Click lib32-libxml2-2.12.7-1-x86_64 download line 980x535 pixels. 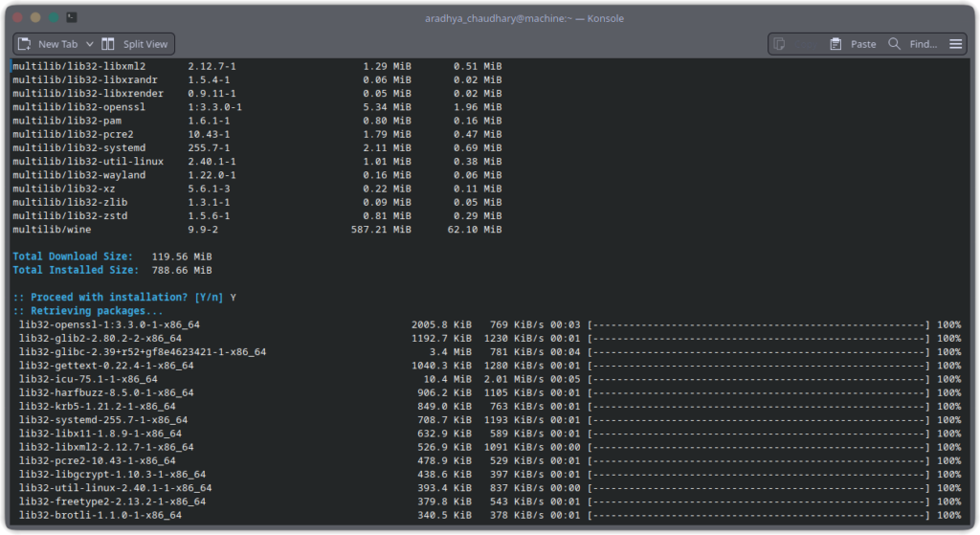[490, 448]
